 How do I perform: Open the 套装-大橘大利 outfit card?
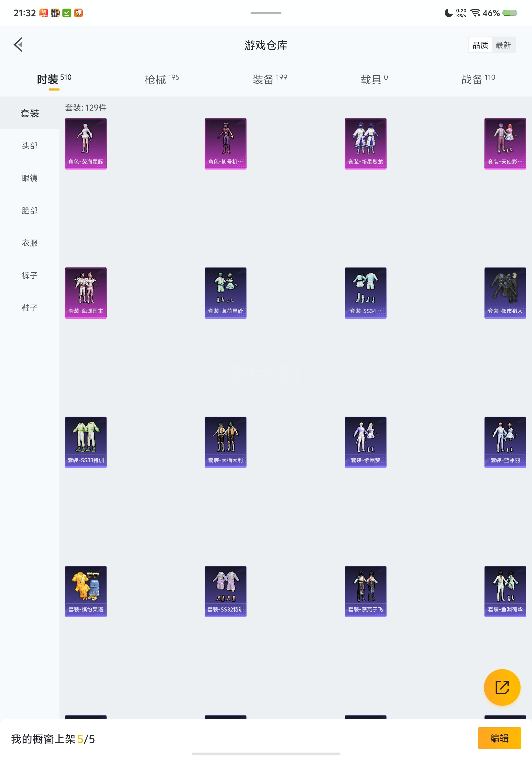coord(225,442)
